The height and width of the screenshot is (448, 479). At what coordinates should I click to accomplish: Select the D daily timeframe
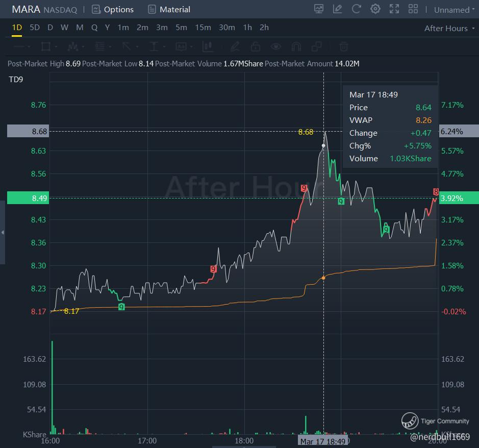[51, 28]
